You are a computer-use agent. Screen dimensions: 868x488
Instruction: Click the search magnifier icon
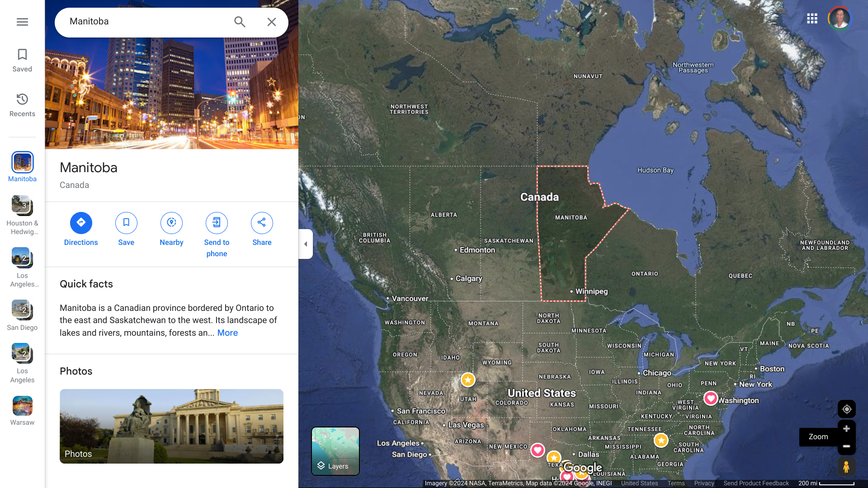(x=240, y=22)
